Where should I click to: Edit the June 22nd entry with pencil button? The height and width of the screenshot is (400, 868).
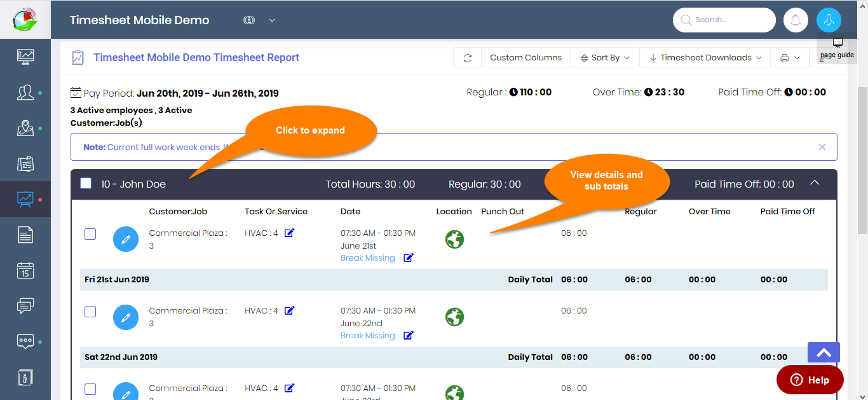coord(126,317)
